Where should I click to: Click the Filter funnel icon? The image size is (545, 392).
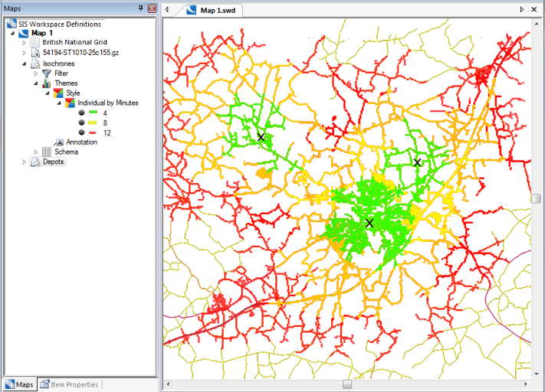[47, 73]
